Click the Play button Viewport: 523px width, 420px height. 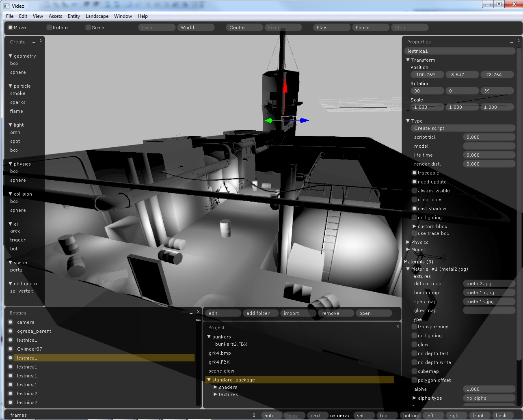coord(332,28)
